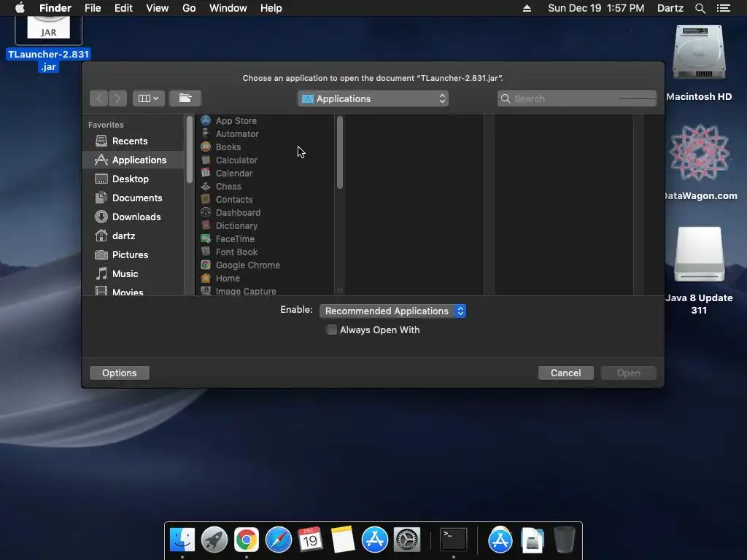Open Safari from the Dock
Image resolution: width=747 pixels, height=560 pixels.
(279, 540)
